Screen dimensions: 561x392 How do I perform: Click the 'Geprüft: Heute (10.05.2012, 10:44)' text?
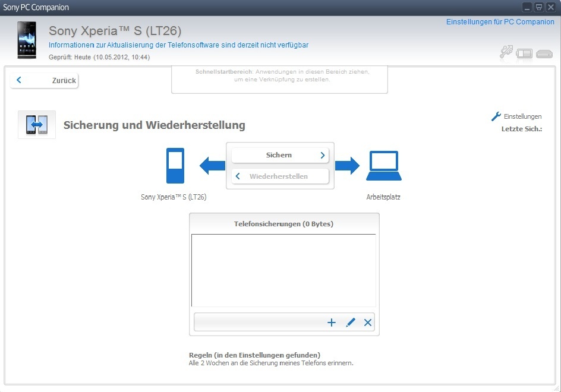[99, 57]
